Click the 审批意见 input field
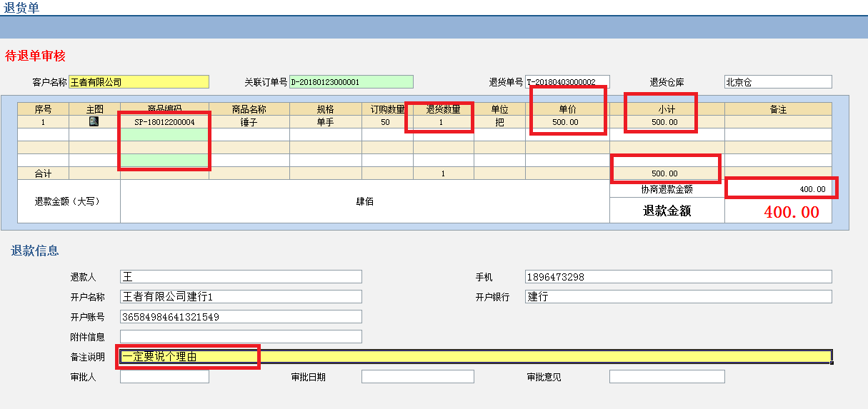Screen dimensions: 868x409 [666, 377]
